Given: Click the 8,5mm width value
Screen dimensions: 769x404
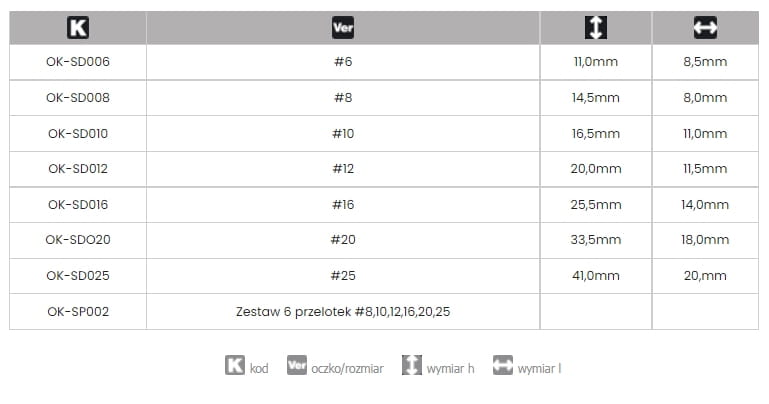Looking at the screenshot, I should pyautogui.click(x=705, y=62).
